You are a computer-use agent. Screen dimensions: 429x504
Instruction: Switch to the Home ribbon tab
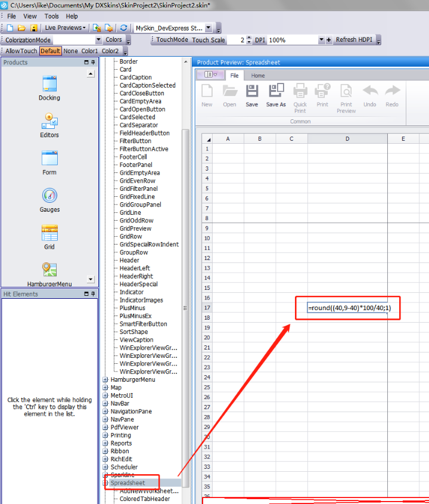258,76
